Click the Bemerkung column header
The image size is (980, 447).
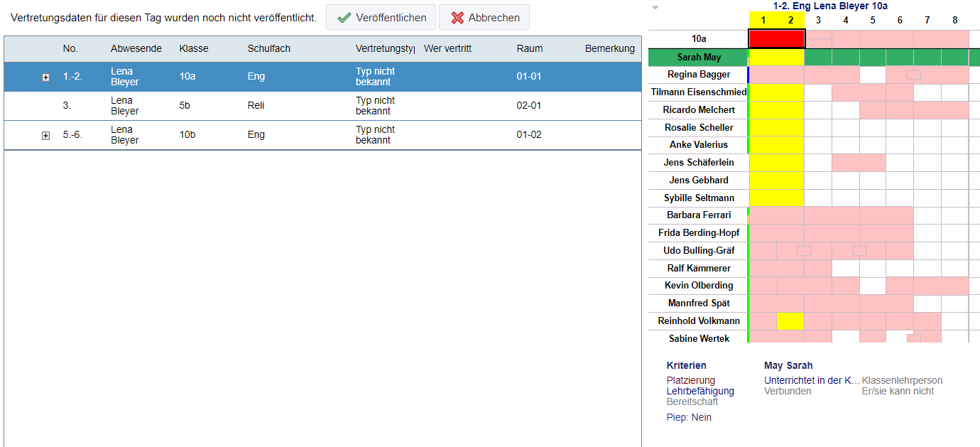coord(610,48)
